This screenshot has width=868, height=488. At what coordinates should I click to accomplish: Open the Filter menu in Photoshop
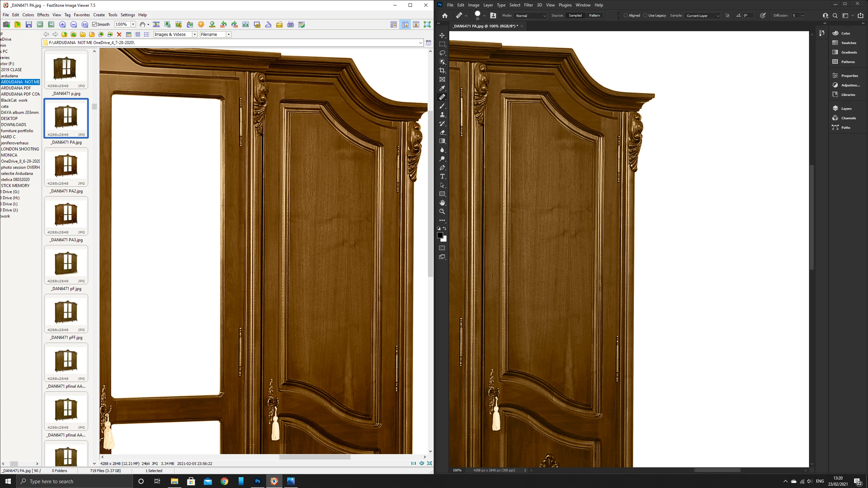(528, 5)
